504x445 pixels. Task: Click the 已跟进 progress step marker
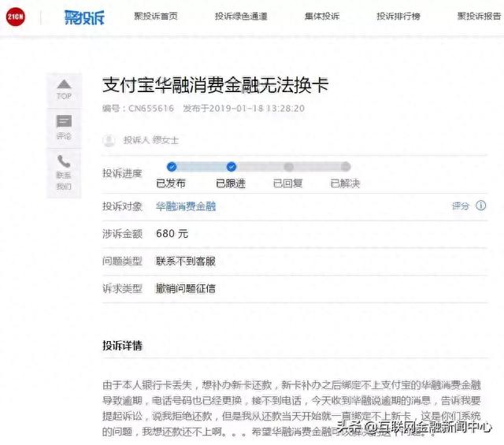pos(232,166)
